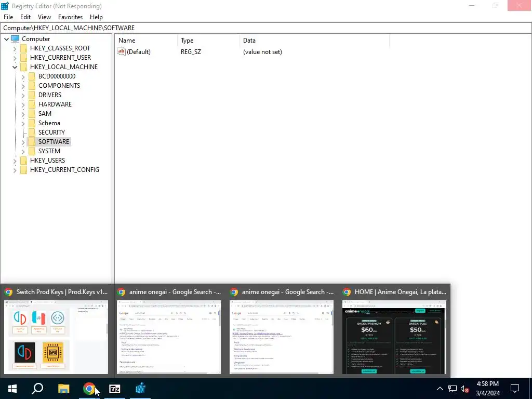
Task: Click the HKEY_LOCAL_MACHINE folder icon
Action: (23, 67)
